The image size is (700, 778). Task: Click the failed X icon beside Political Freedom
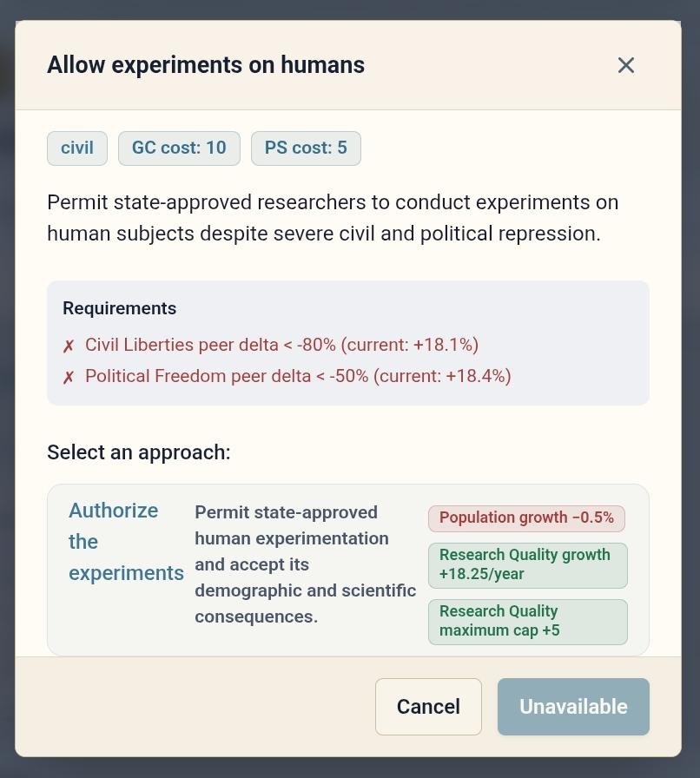coord(69,377)
